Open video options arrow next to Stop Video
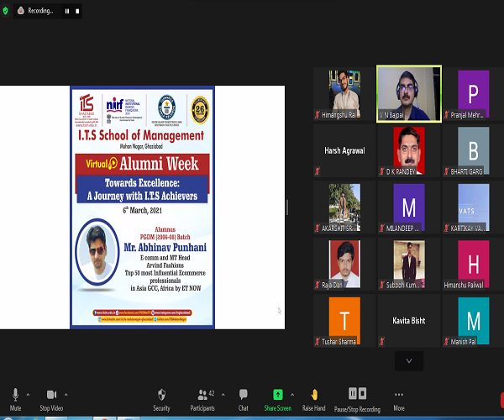The height and width of the screenshot is (420, 504). tap(66, 395)
